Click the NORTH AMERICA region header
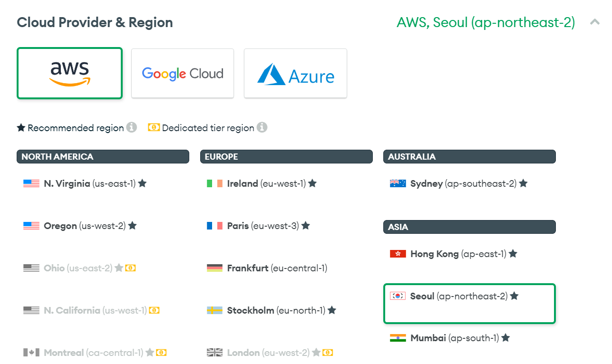 click(x=103, y=157)
